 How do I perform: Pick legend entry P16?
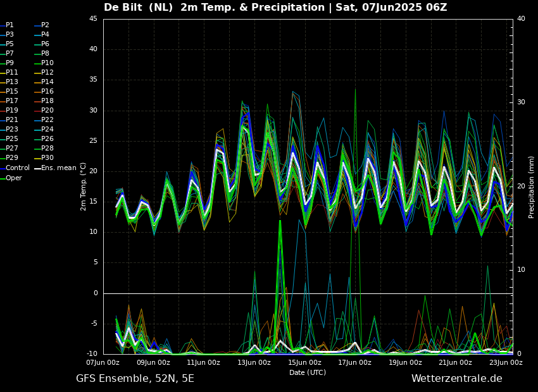coord(44,92)
